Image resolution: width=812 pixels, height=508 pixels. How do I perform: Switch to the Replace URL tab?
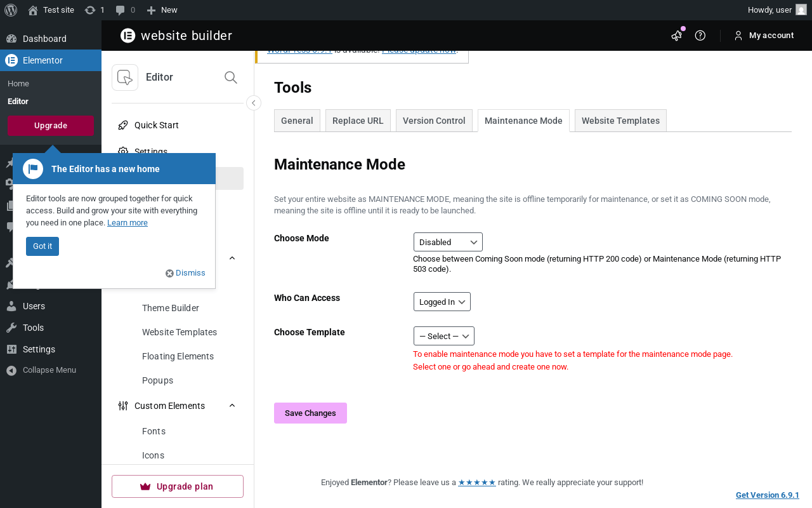(x=358, y=121)
